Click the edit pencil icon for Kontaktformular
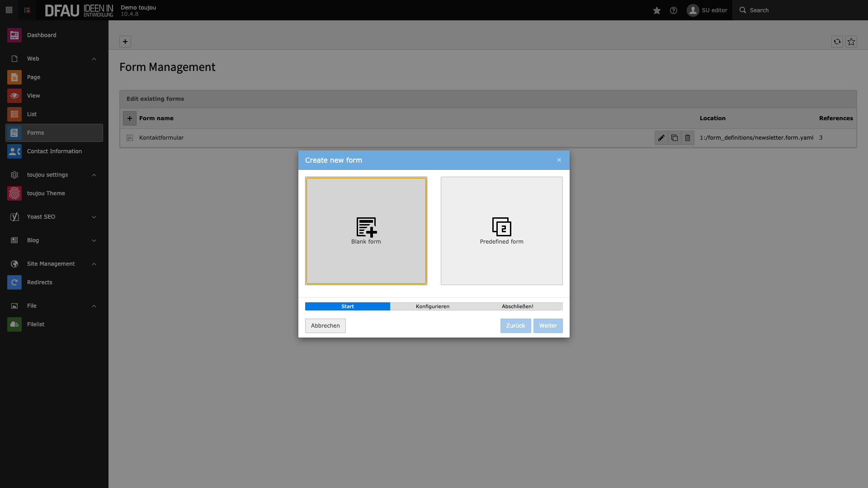Viewport: 868px width, 488px height. (x=661, y=138)
